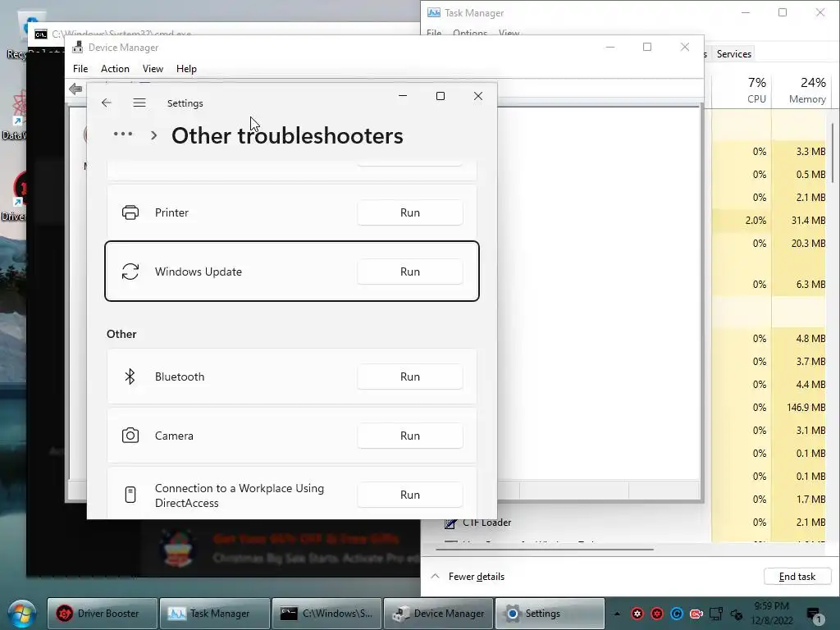Viewport: 840px width, 630px height.
Task: Run the Printer troubleshooter
Action: click(410, 212)
